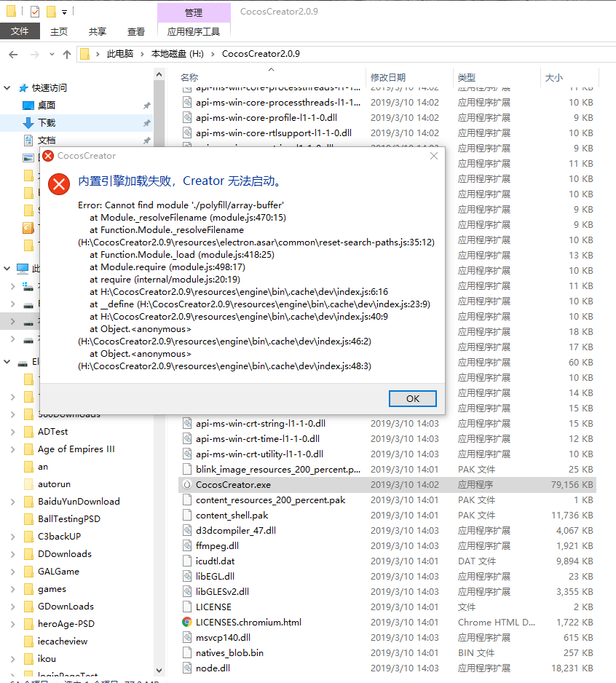Viewport: 616px width, 683px height.
Task: Select the GDownLoads folder
Action: pos(66,607)
